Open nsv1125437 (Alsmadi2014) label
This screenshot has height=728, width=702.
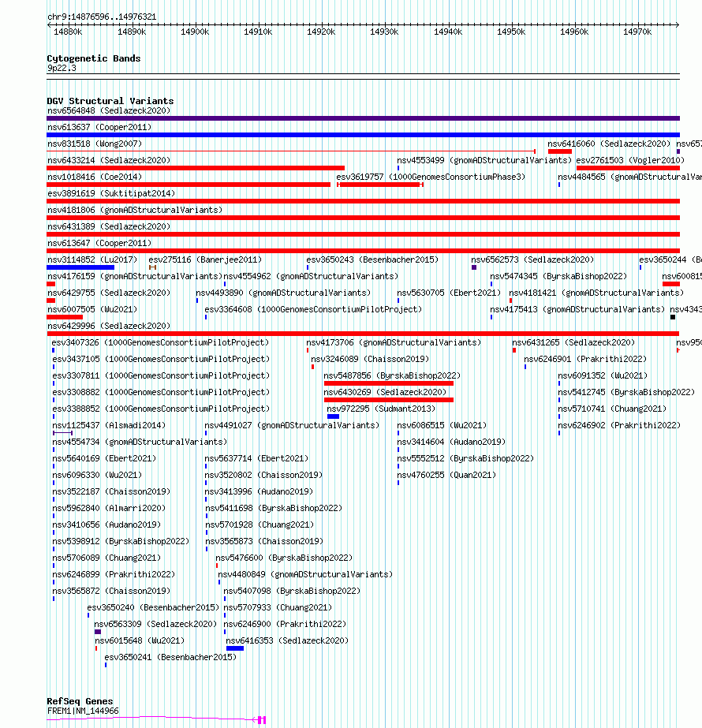[109, 425]
